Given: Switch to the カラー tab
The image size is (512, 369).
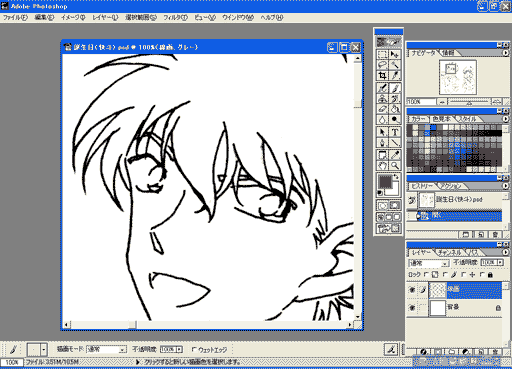Looking at the screenshot, I should [x=418, y=119].
